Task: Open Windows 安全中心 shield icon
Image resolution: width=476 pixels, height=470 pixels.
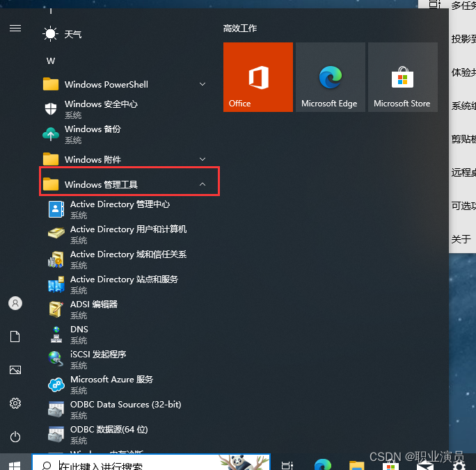Action: 51,108
